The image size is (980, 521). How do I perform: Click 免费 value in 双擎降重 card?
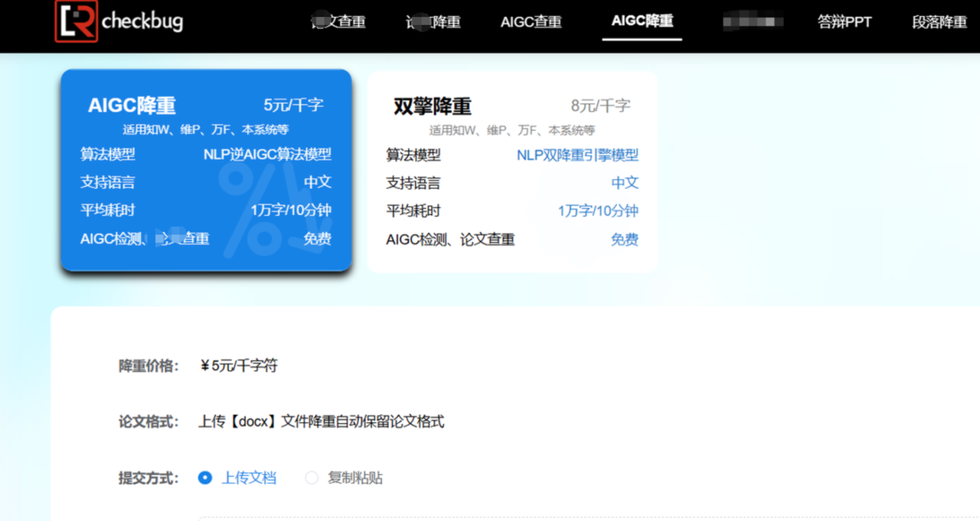click(x=625, y=239)
